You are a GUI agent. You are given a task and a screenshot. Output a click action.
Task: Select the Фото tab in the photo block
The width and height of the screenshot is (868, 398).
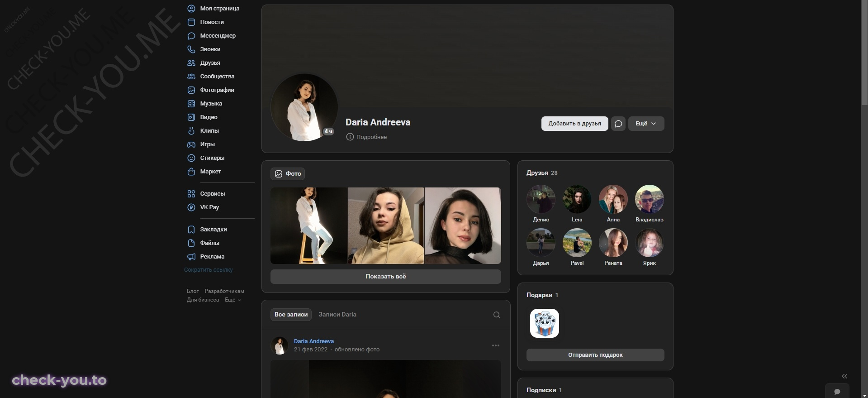288,174
